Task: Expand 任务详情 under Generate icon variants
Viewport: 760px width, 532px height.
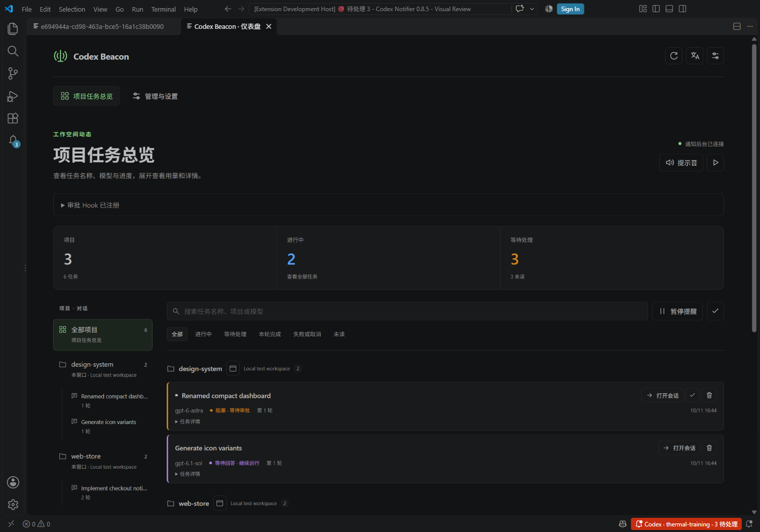Action: (187, 474)
